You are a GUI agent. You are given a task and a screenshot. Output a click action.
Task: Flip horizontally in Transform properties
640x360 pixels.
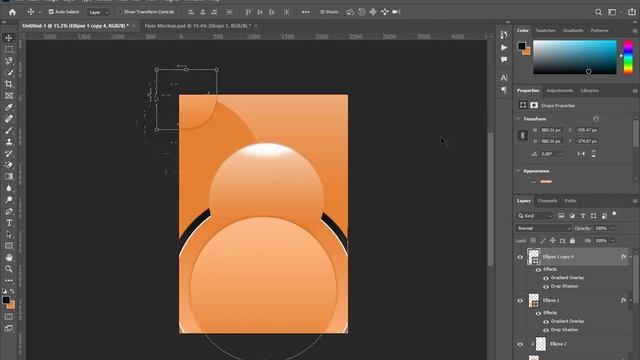pyautogui.click(x=581, y=154)
